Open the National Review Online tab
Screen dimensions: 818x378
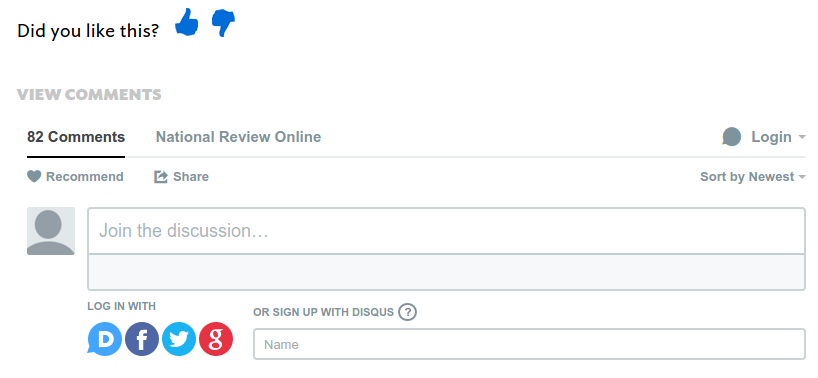pyautogui.click(x=238, y=137)
